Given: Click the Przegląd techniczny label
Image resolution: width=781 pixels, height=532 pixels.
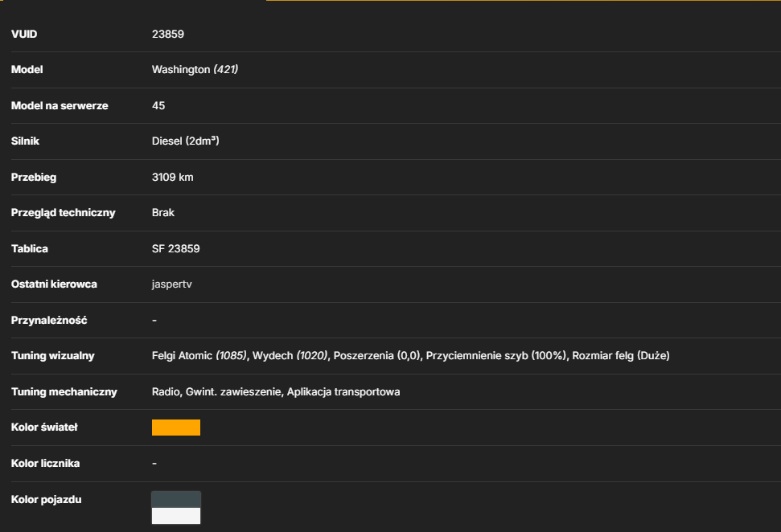Looking at the screenshot, I should 64,212.
